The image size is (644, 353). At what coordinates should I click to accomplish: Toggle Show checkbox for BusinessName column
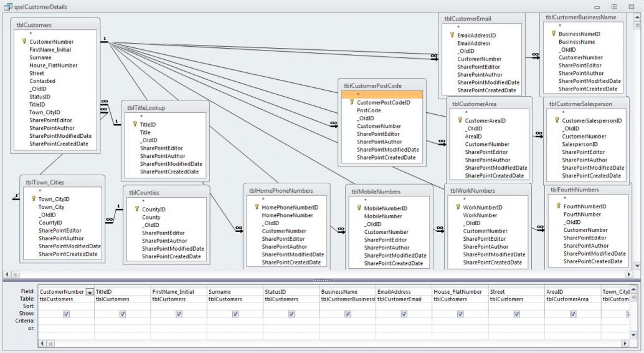click(x=348, y=314)
